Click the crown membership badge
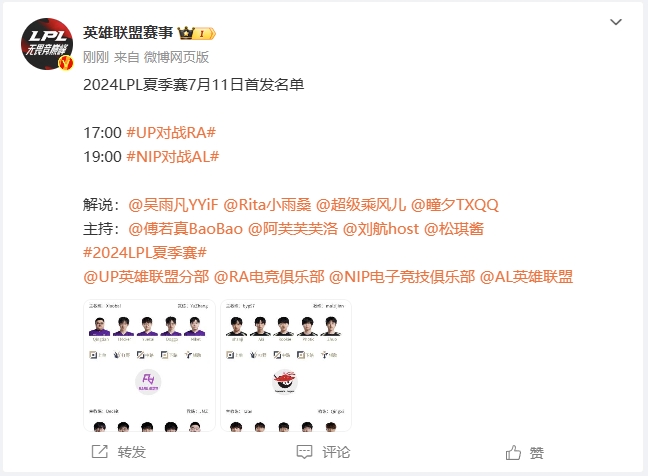This screenshot has width=648, height=476. 197,33
